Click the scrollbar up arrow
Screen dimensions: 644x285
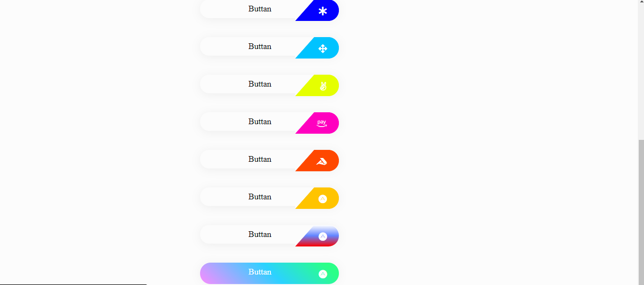[x=641, y=2]
